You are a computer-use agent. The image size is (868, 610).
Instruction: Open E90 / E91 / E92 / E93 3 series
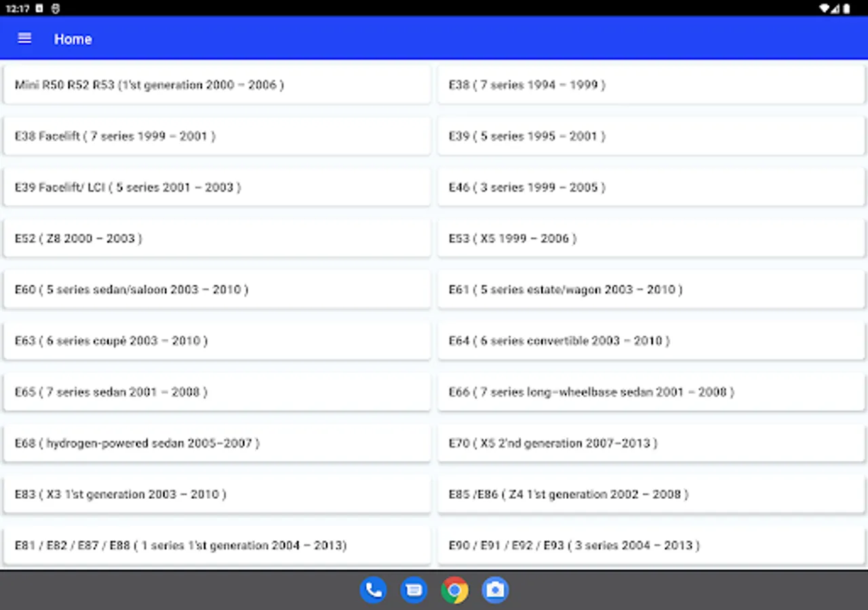coord(651,546)
